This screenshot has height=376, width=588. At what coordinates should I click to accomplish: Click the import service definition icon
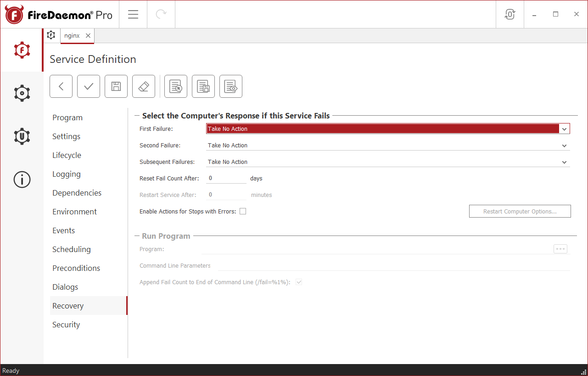(176, 86)
